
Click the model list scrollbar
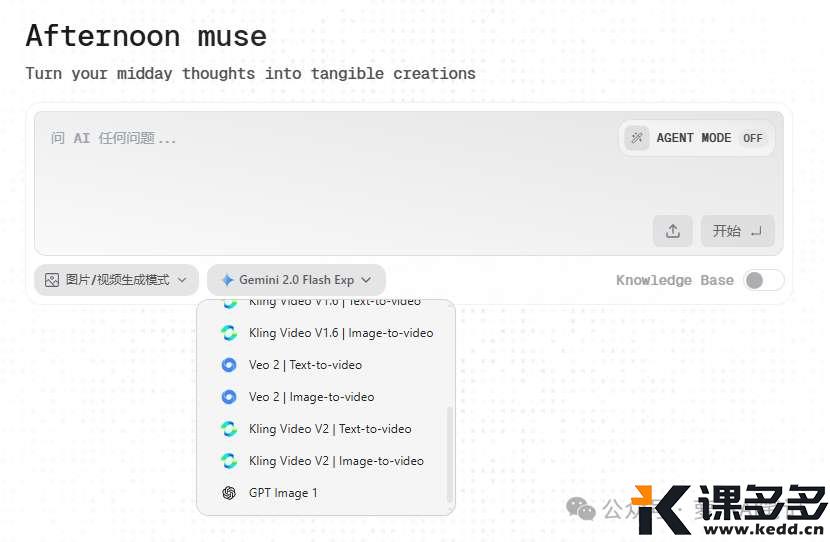coord(449,455)
